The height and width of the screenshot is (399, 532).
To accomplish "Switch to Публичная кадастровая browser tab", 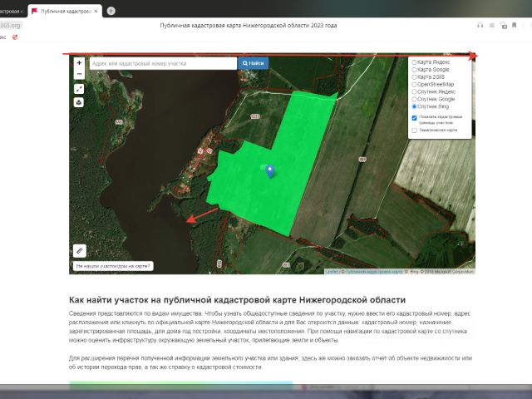I will pos(65,12).
